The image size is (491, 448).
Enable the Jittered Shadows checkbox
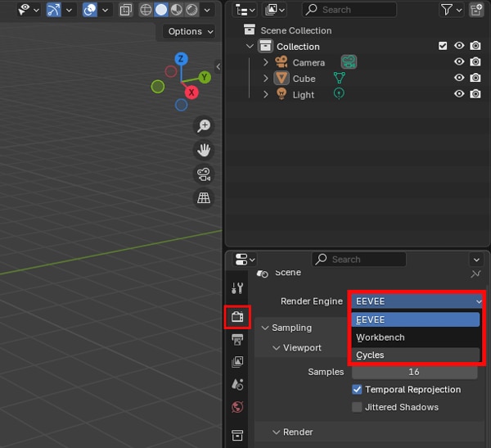pyautogui.click(x=357, y=407)
